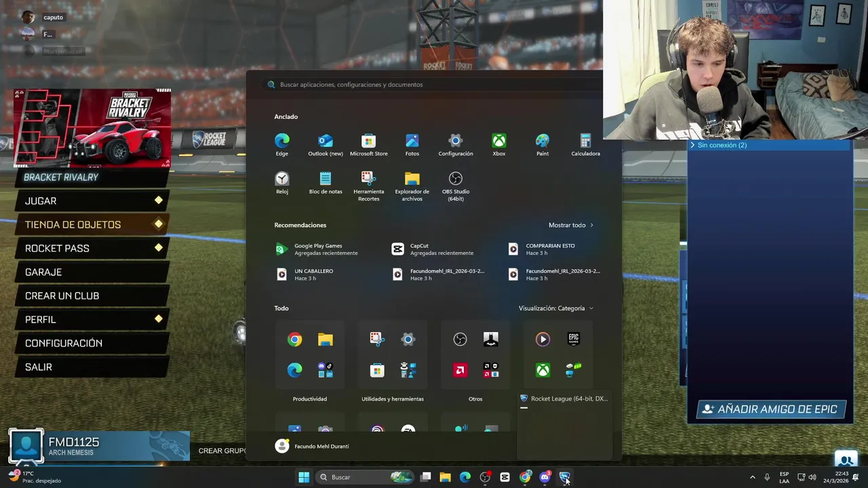Screen dimensions: 868x488
Task: Open Chrome in the Productividad group
Action: point(294,340)
